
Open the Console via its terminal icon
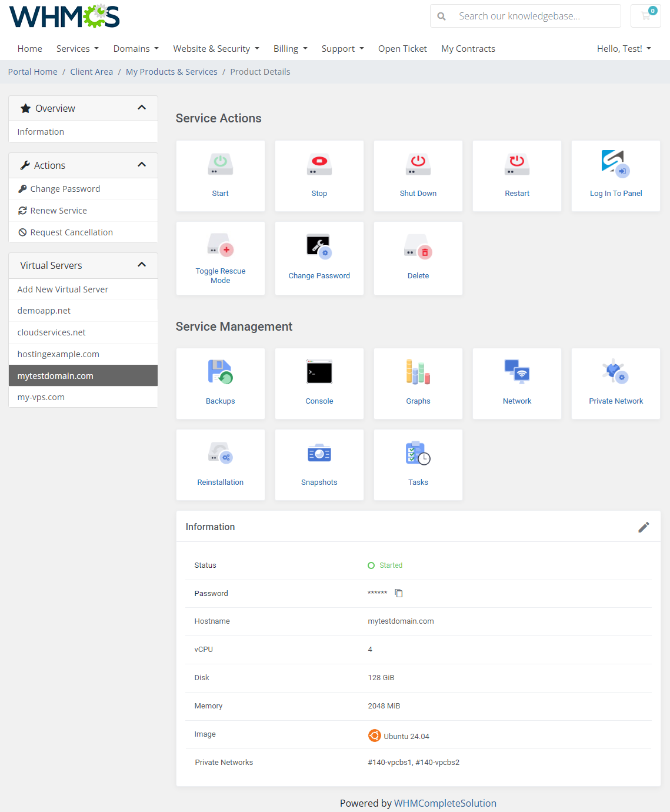tap(319, 371)
